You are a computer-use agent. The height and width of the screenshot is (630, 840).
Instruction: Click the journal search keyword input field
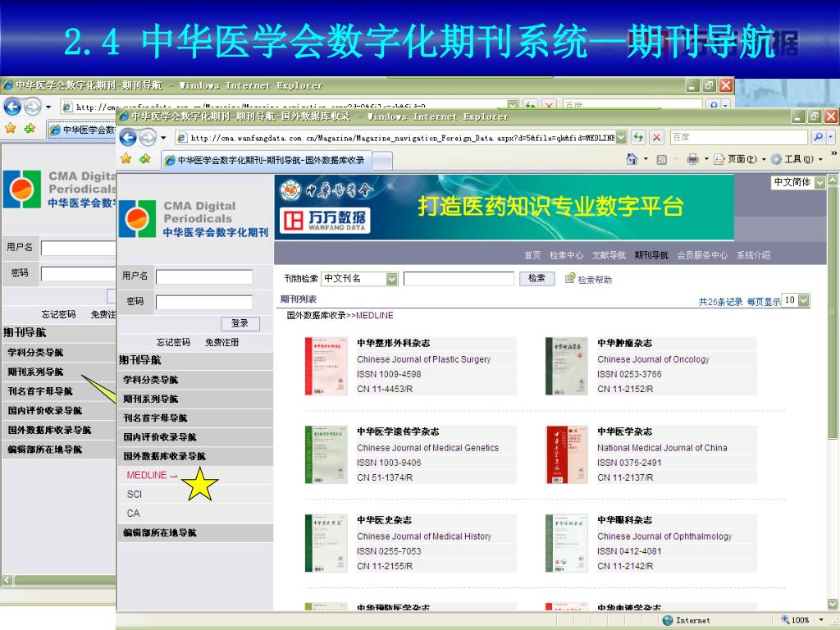(459, 279)
